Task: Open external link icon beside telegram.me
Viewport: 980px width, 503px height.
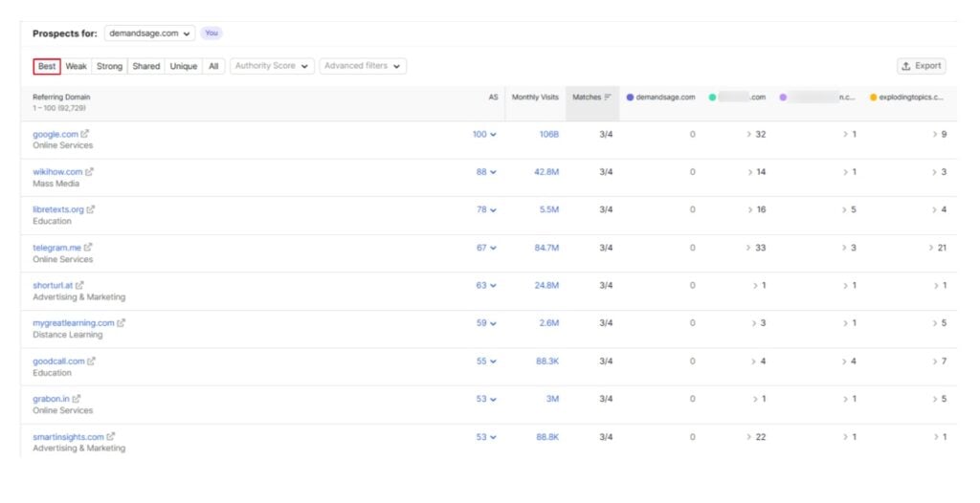Action: (88, 248)
